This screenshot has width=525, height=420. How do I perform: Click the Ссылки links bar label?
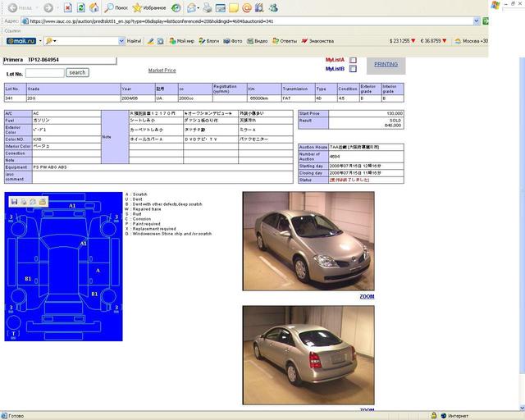(12, 31)
